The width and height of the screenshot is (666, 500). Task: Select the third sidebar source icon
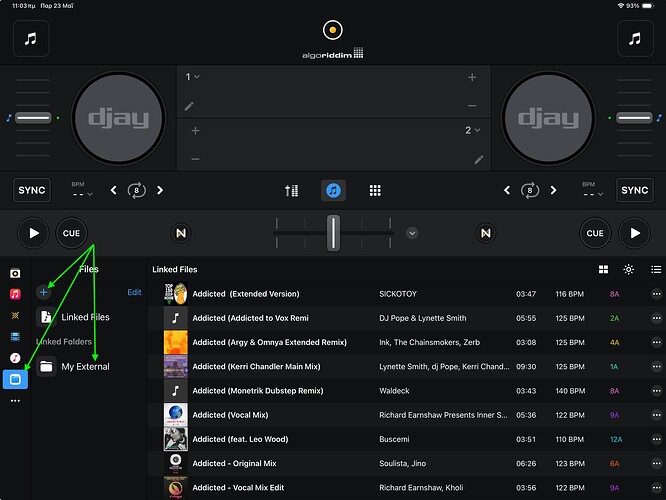[15, 315]
